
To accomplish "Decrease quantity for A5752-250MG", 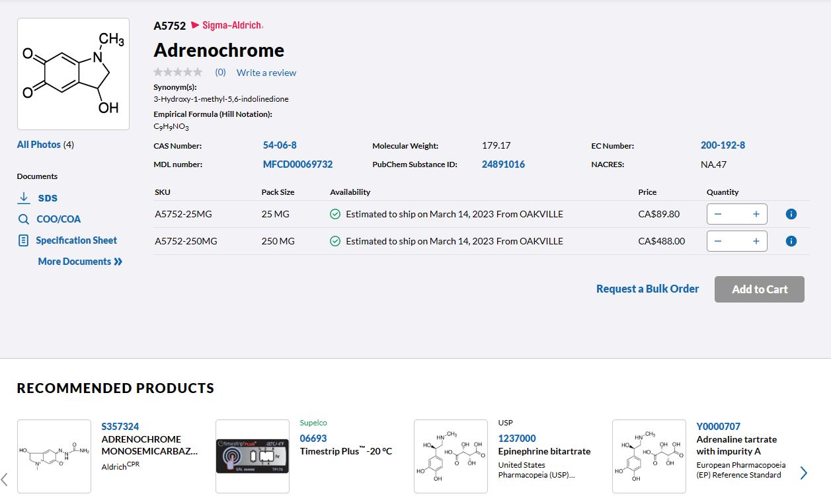I will (718, 241).
